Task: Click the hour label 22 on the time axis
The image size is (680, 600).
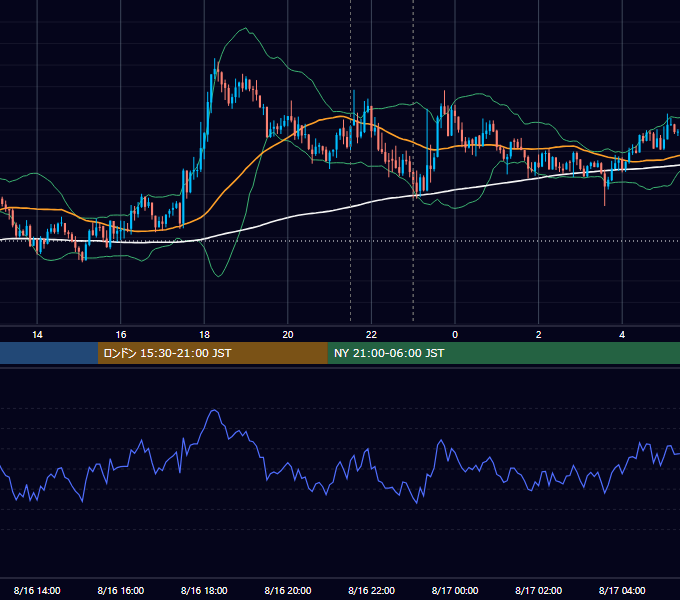Action: (x=371, y=335)
